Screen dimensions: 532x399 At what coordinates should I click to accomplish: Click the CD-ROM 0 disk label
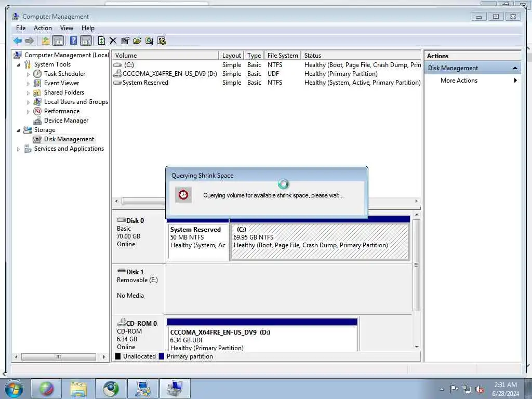pos(139,334)
